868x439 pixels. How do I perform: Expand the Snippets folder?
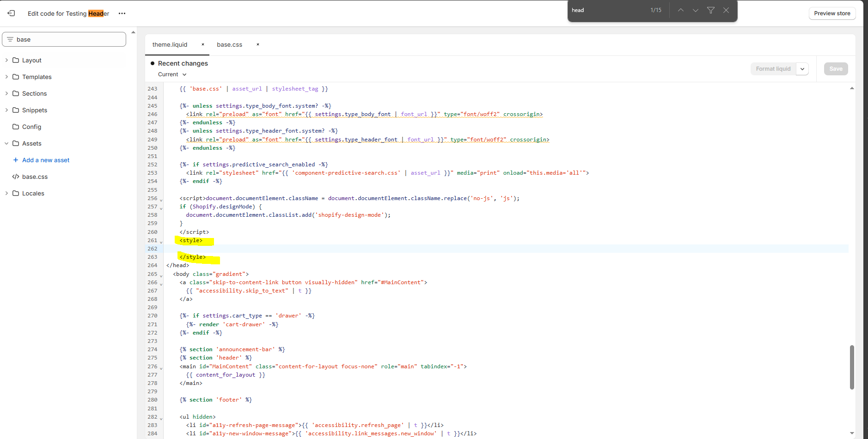click(x=6, y=110)
